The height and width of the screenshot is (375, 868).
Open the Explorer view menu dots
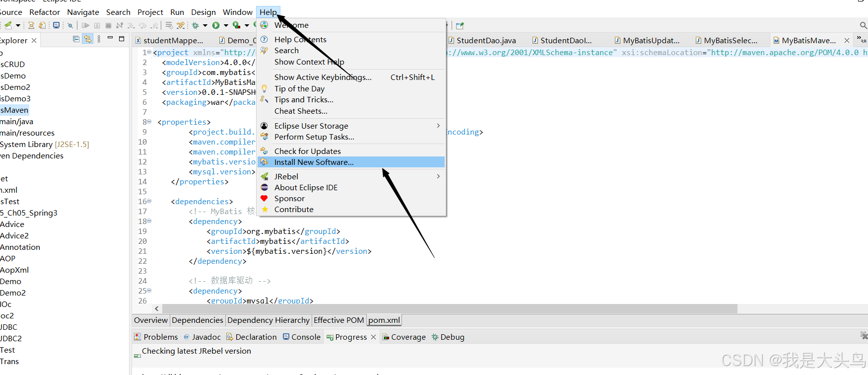tap(99, 39)
